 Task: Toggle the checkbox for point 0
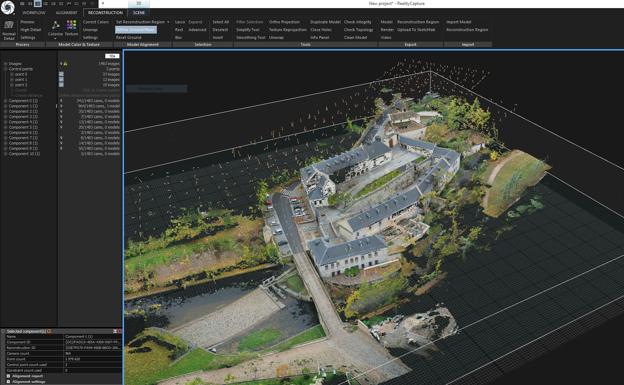click(x=61, y=74)
